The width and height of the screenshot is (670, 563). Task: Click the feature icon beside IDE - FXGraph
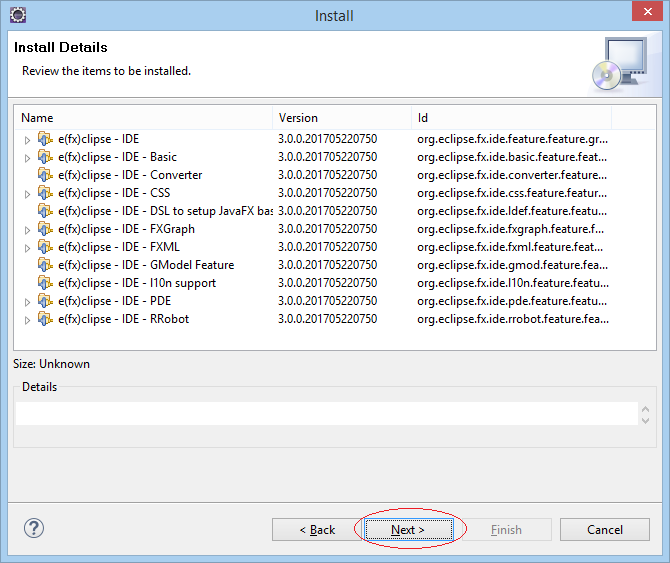[x=45, y=229]
